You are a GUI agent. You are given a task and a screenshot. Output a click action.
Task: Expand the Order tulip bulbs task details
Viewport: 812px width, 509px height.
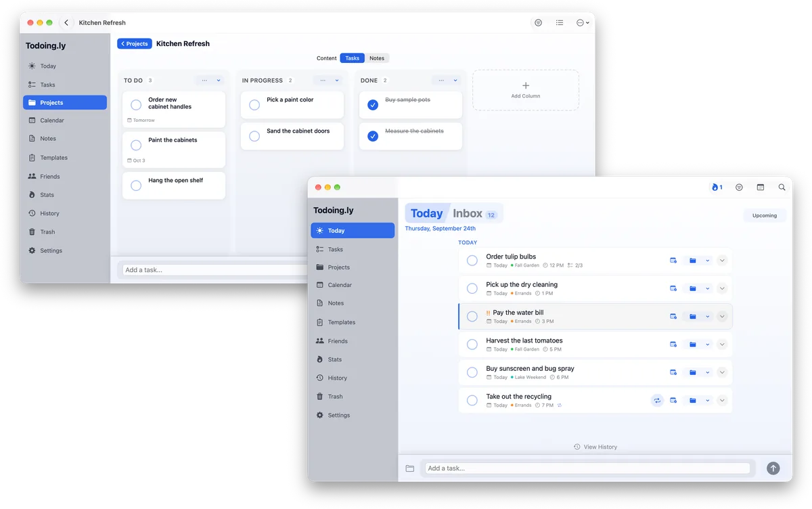click(x=722, y=261)
